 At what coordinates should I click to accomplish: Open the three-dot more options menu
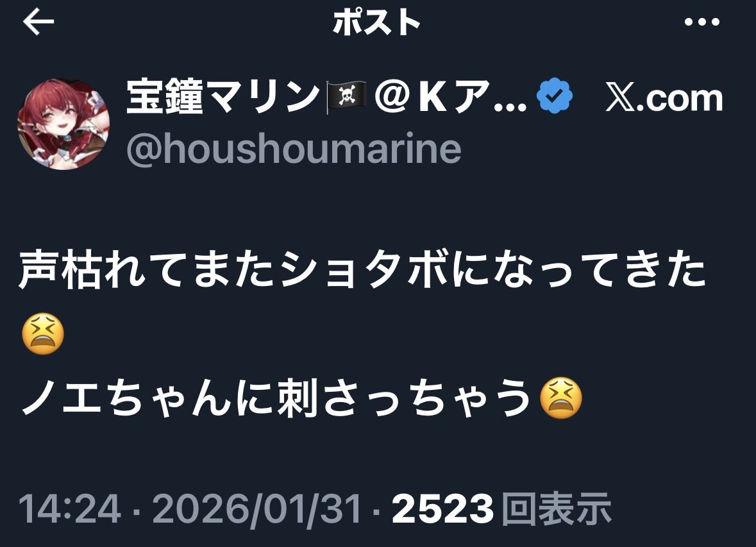(x=702, y=22)
